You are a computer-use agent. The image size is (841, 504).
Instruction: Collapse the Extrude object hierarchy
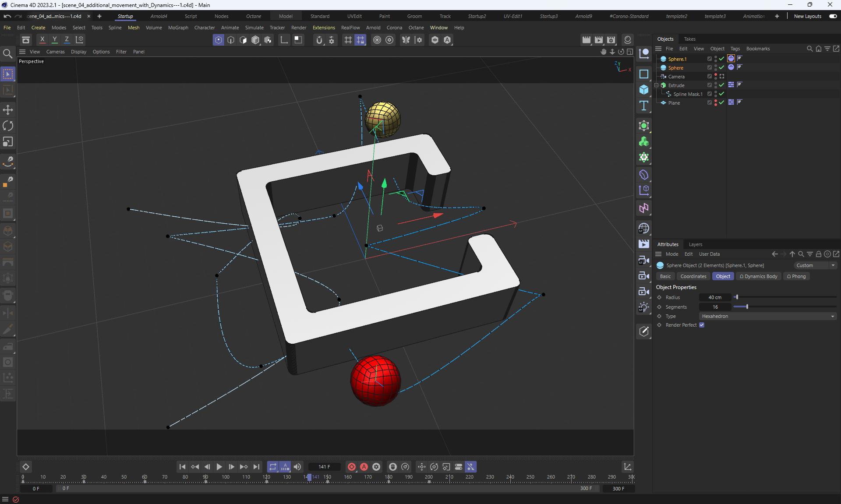(x=657, y=85)
